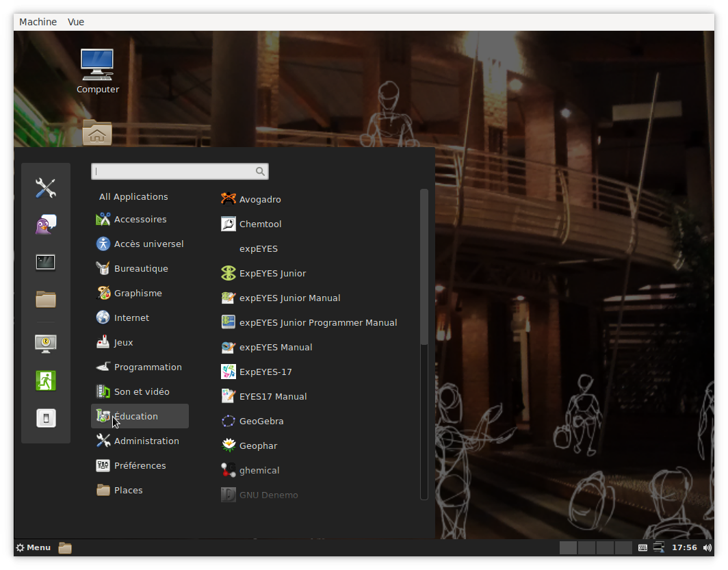Open the system settings tools favorite icon
The image size is (728, 570).
[45, 188]
